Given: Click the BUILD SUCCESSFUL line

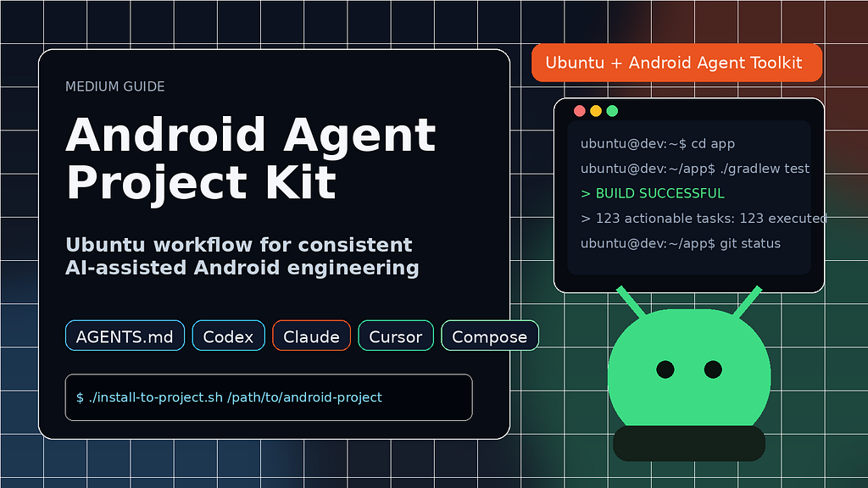Looking at the screenshot, I should [x=653, y=194].
